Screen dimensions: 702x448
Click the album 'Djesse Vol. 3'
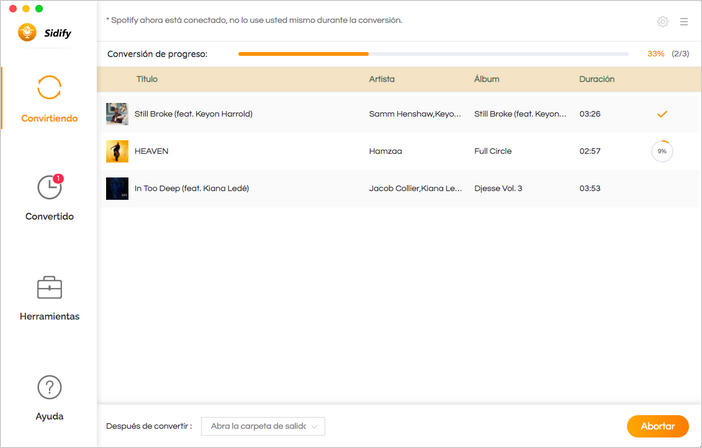tap(498, 188)
